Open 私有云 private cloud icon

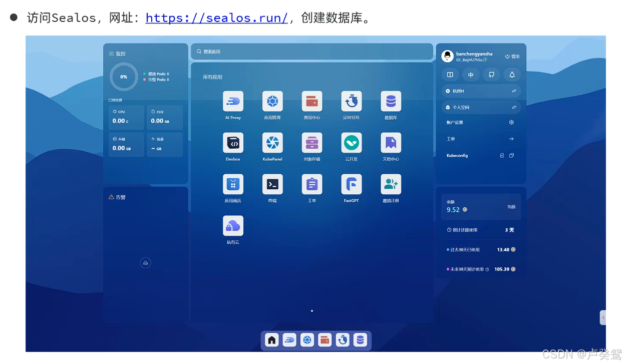pos(233,226)
